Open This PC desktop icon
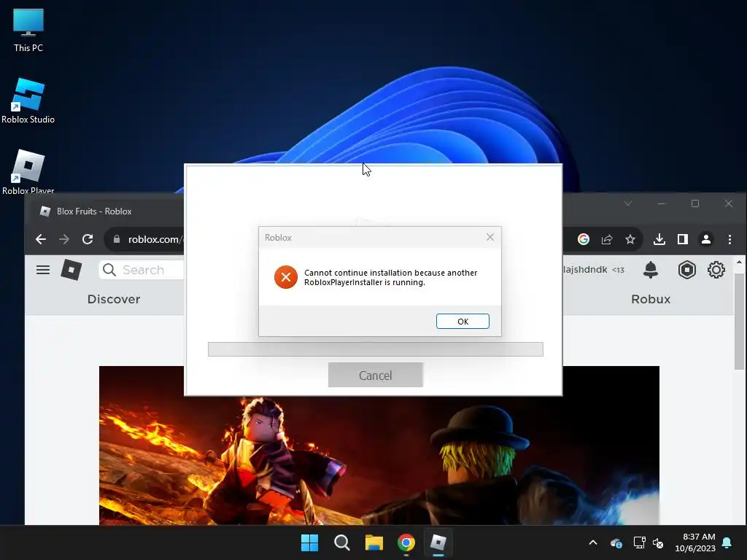This screenshot has height=560, width=747. pos(28,31)
